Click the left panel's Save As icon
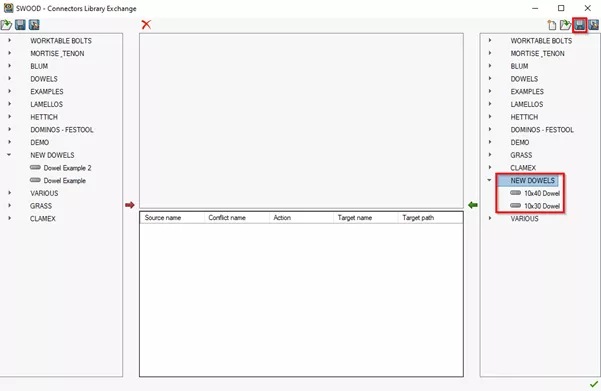This screenshot has width=601, height=391. coord(34,25)
